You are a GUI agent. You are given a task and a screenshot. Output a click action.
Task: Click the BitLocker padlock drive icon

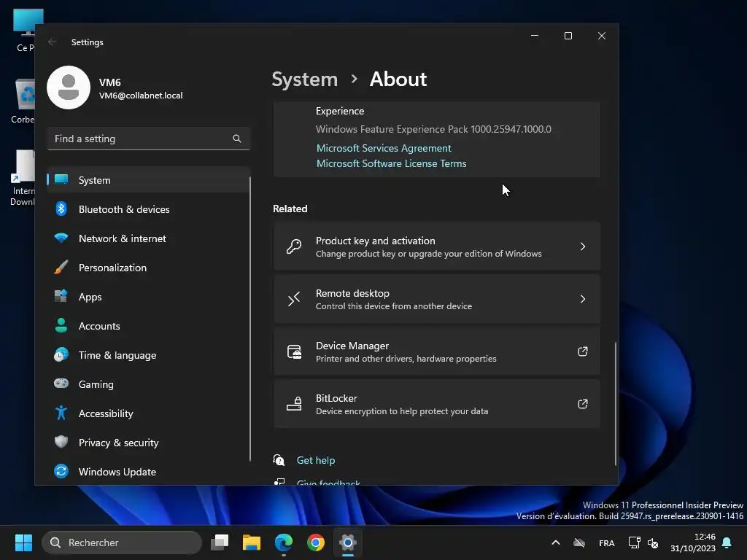coord(294,404)
